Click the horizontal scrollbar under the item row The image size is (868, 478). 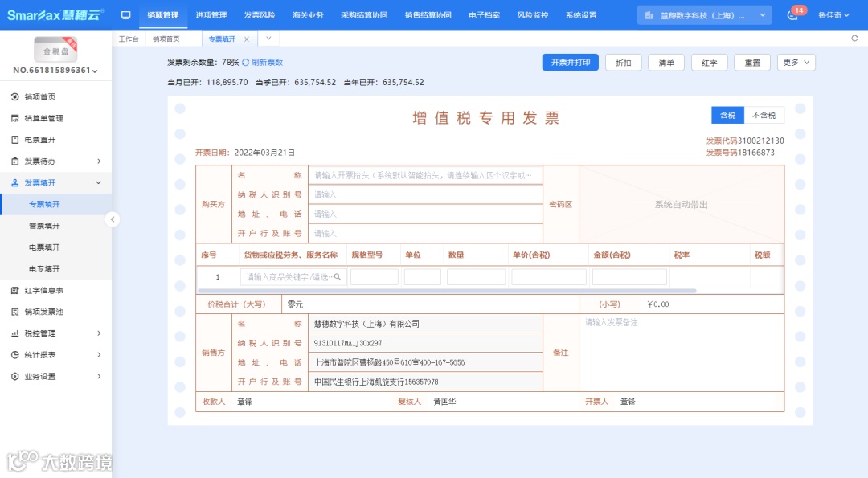(x=447, y=291)
